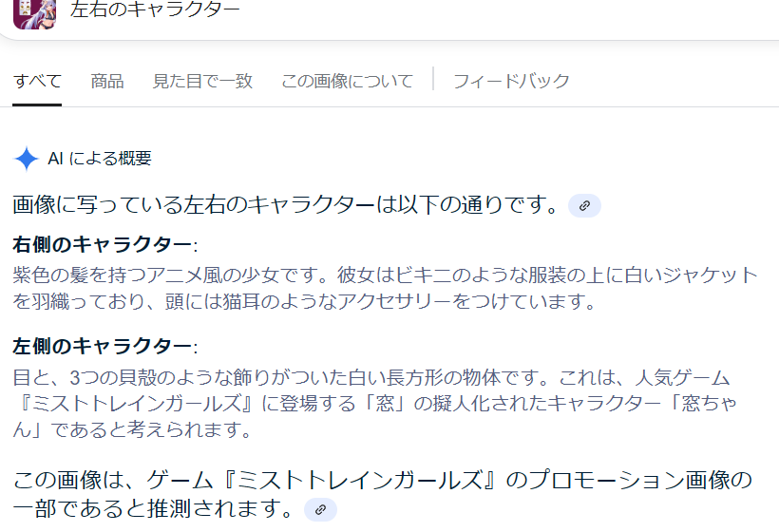Open the 見た目で一致 tab

tap(202, 81)
